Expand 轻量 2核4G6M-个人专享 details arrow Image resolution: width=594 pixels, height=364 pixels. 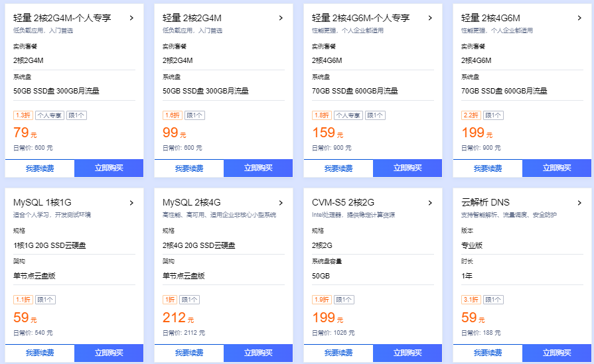tap(430, 18)
